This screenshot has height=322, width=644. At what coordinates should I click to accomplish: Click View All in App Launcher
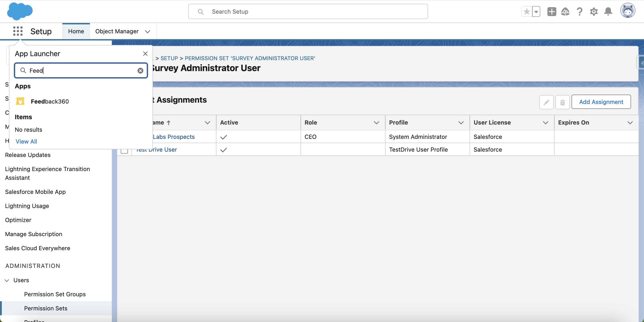tap(26, 142)
